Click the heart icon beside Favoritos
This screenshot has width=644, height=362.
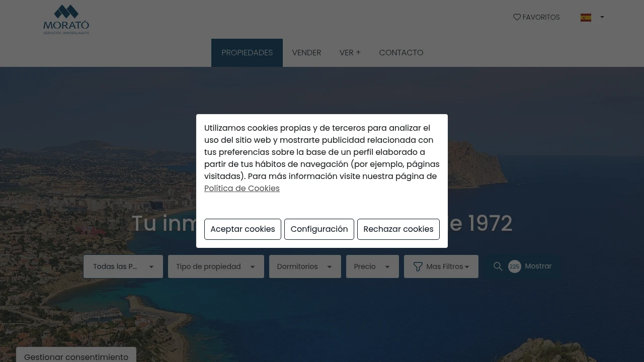517,17
